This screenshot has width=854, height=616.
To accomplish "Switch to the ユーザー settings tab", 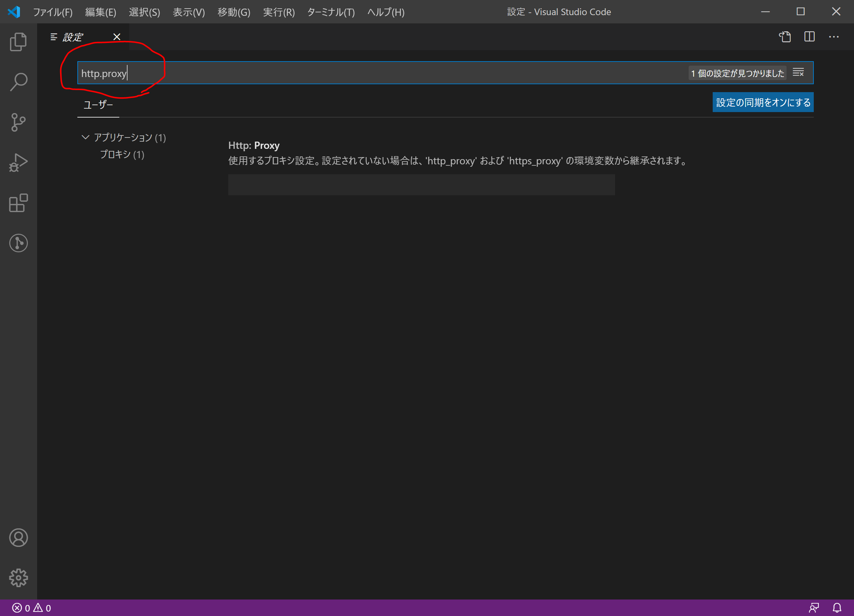I will [x=98, y=105].
